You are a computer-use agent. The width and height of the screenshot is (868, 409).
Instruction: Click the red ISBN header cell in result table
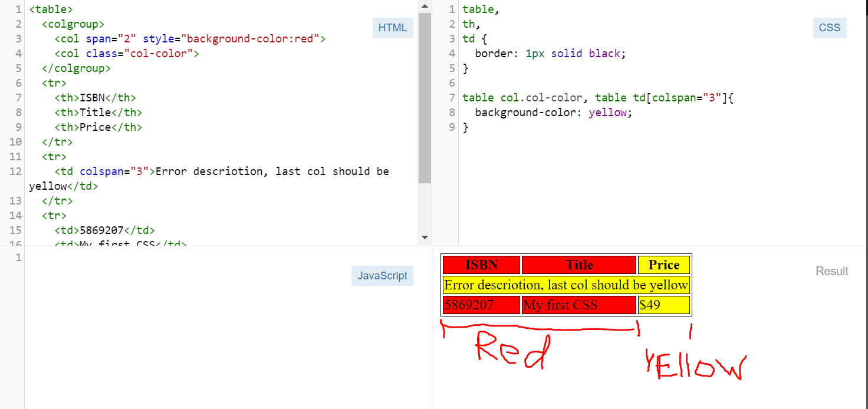[x=481, y=265]
